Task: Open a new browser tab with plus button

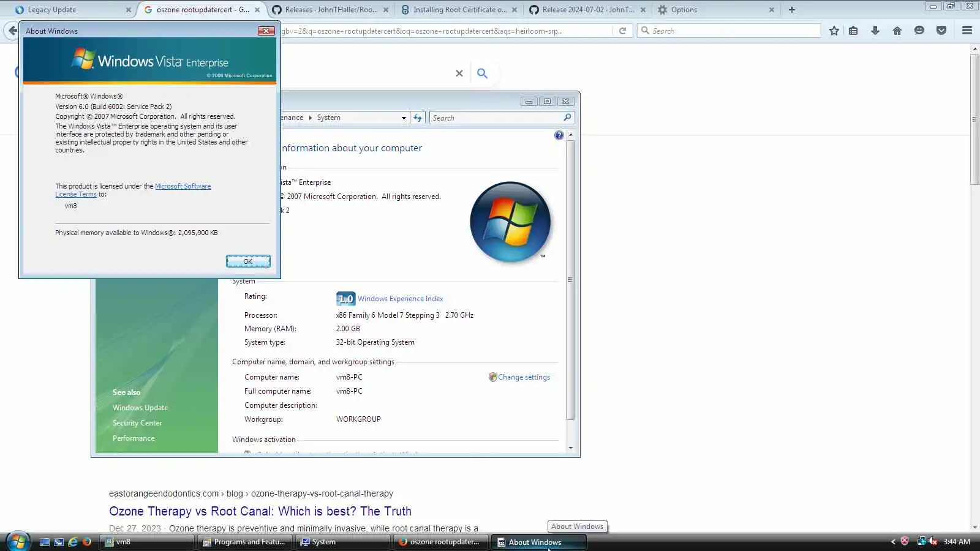Action: click(x=792, y=10)
